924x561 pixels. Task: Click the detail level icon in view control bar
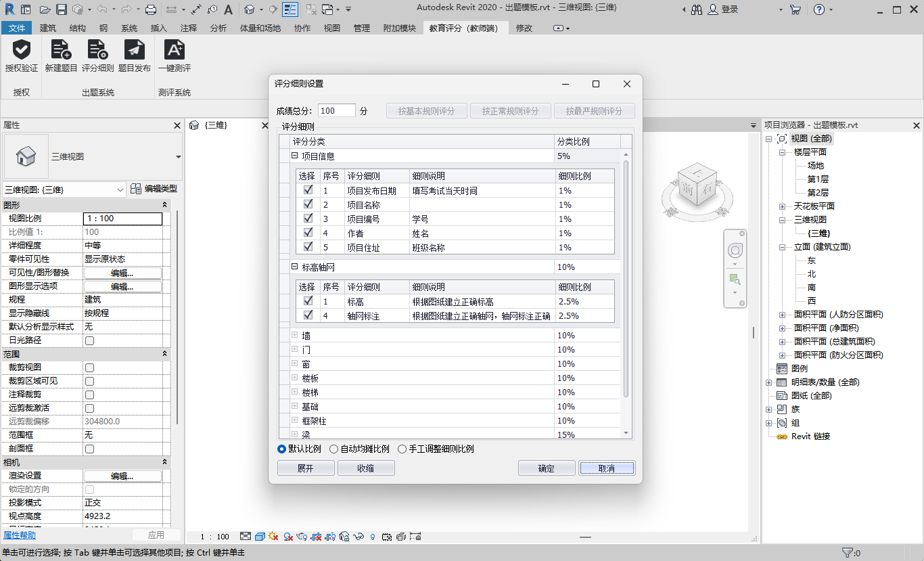[246, 537]
